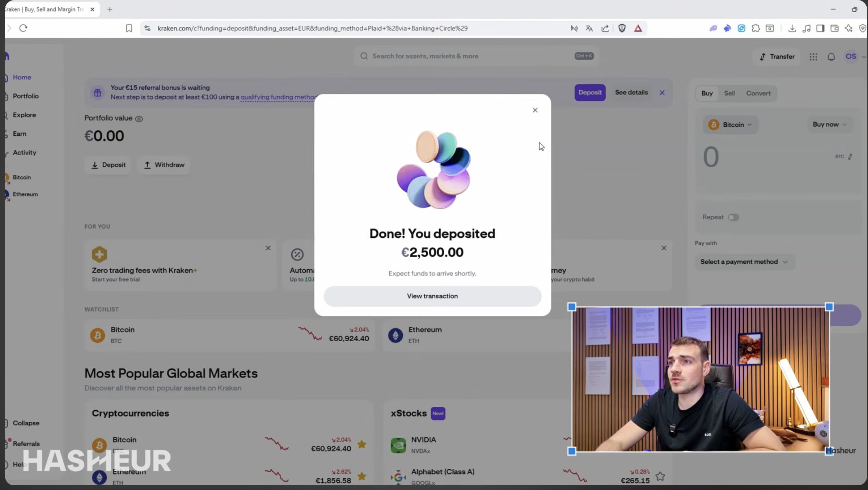This screenshot has height=490, width=868.
Task: Bookmark this page using bookmark icon
Action: click(129, 28)
